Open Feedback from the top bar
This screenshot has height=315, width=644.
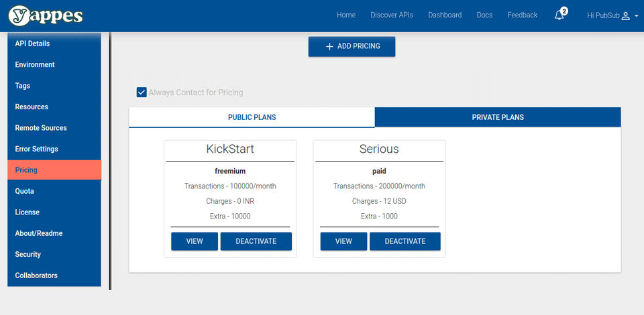(523, 15)
